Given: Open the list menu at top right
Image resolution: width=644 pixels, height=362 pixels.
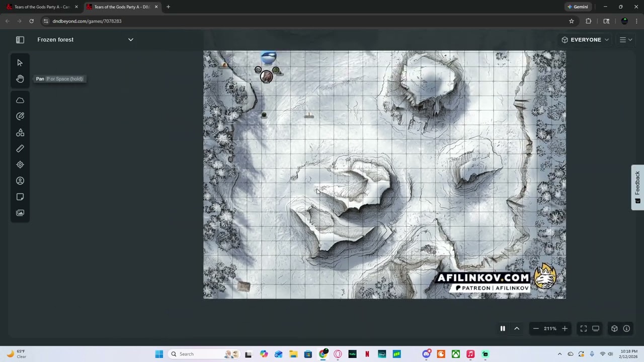Looking at the screenshot, I should click(625, 40).
